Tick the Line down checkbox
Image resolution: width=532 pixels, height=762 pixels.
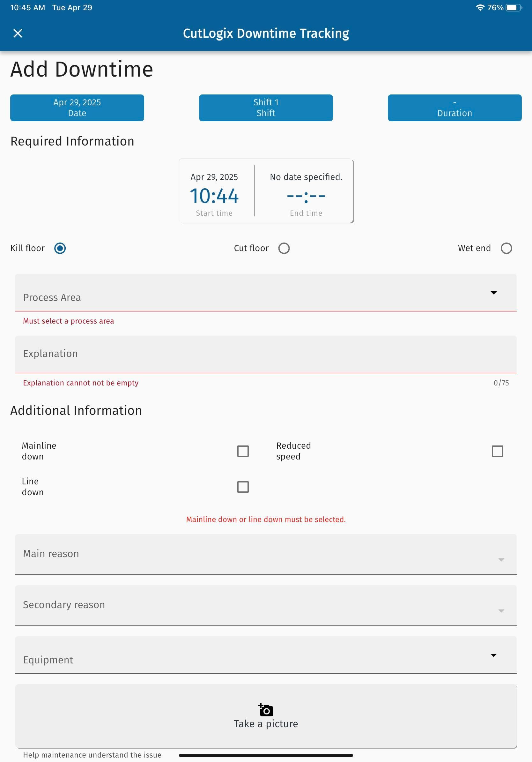(243, 487)
